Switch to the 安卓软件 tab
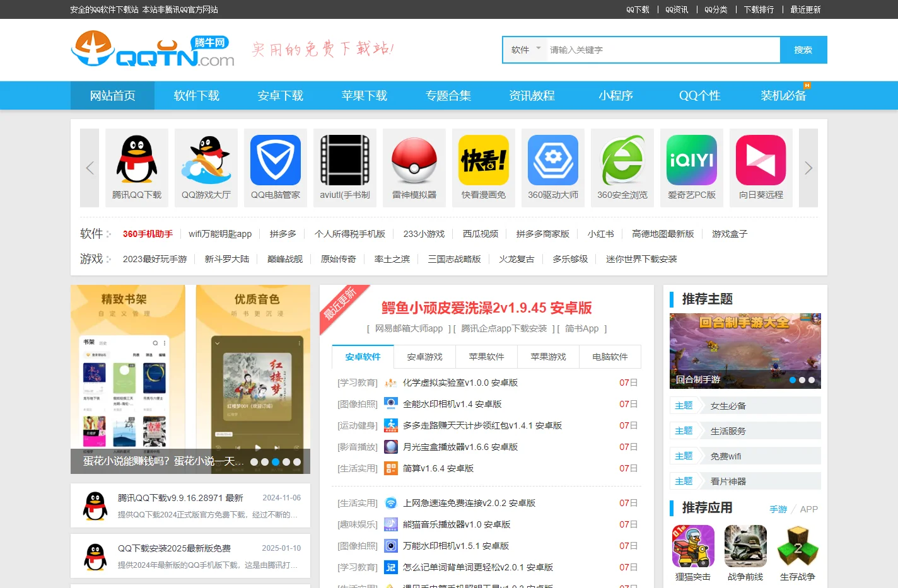898x588 pixels. point(363,357)
